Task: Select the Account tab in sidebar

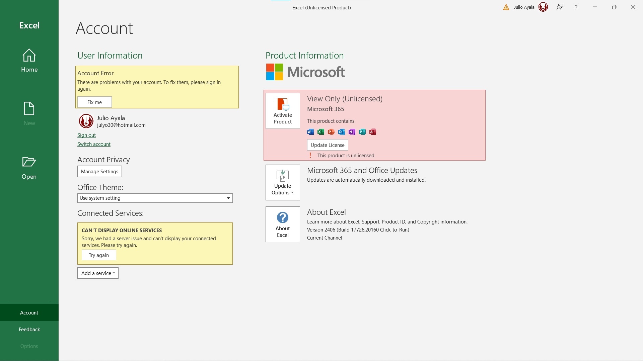Action: click(x=29, y=313)
